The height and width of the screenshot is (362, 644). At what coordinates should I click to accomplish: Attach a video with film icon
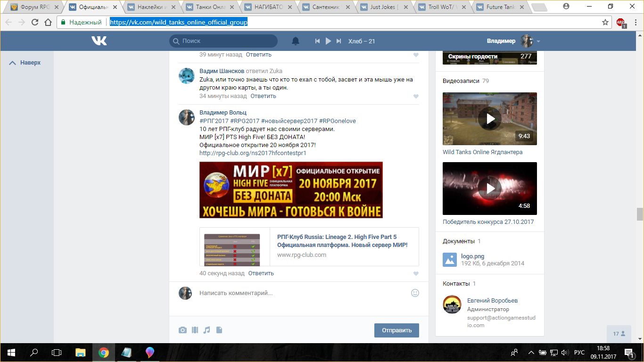(195, 330)
